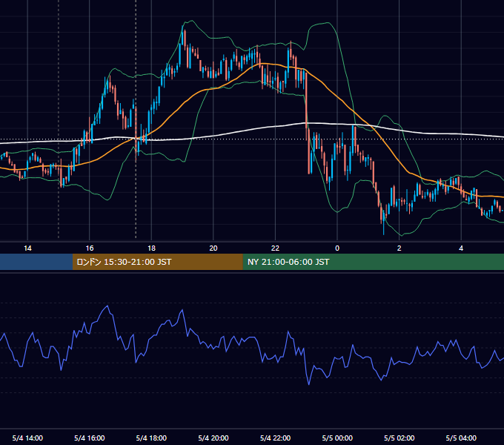Click the NY 21:00-06:00 JST session band
The height and width of the screenshot is (445, 504).
373,262
